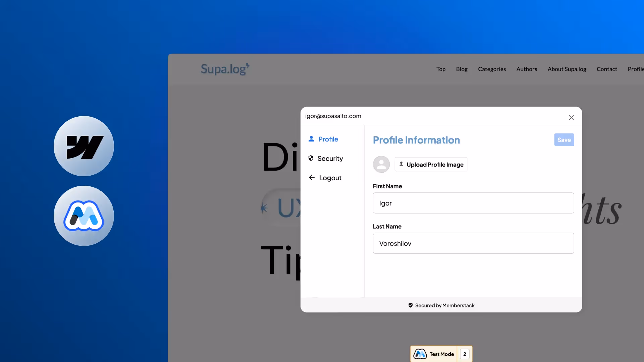Click the First Name input field
This screenshot has width=644, height=362.
tap(473, 203)
